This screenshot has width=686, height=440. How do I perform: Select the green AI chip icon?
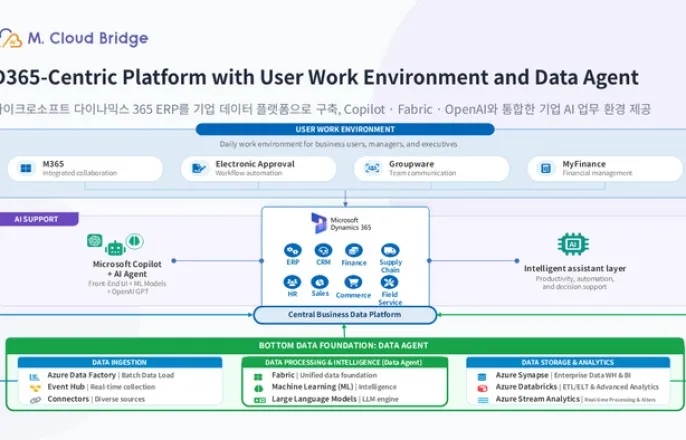tap(573, 244)
